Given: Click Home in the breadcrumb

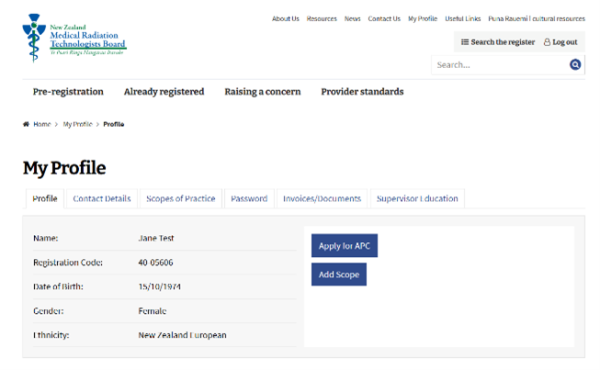Looking at the screenshot, I should point(42,124).
